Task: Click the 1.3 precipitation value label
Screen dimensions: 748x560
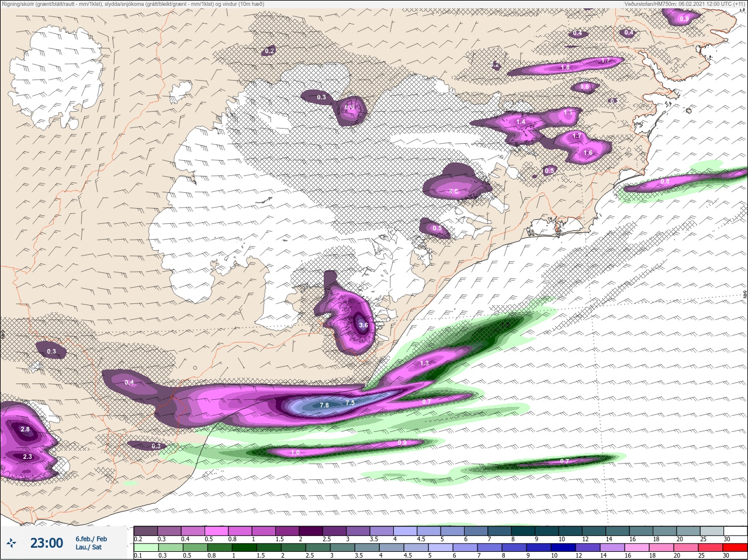Action: (x=424, y=363)
